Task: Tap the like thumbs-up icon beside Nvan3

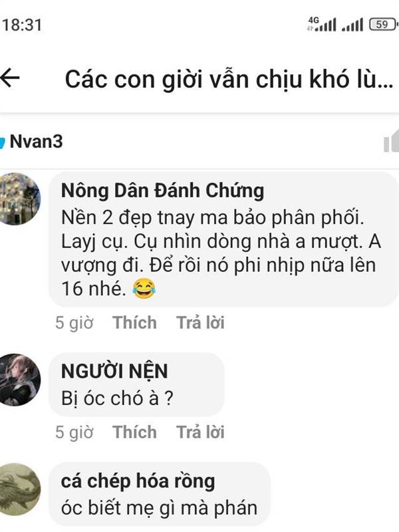Action: coord(392,141)
